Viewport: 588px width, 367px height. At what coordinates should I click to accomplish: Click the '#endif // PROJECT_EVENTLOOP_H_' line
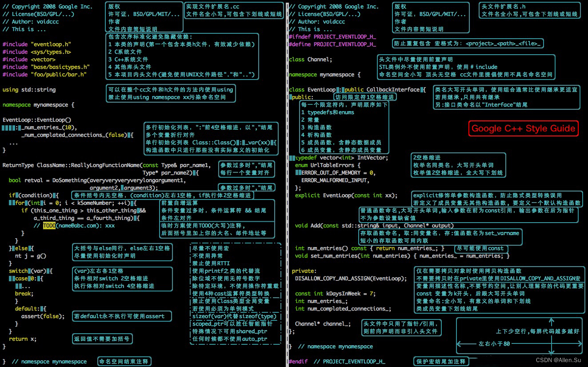(337, 362)
